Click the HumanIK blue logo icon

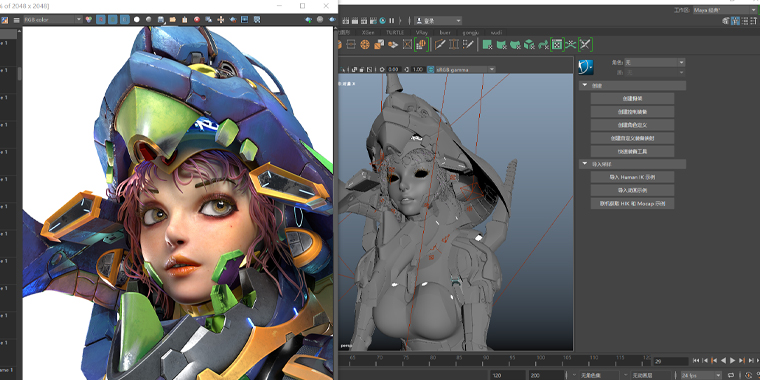point(586,66)
